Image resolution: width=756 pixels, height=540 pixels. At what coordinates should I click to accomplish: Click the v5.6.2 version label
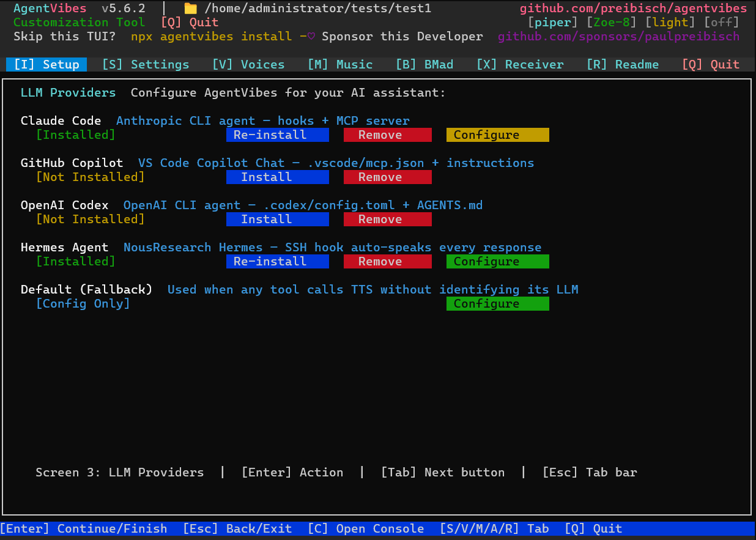click(124, 9)
